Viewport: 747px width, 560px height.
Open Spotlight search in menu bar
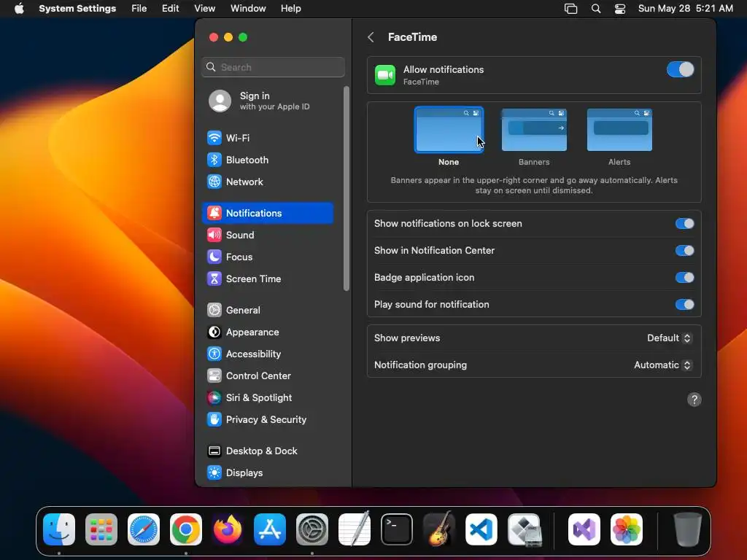point(596,9)
